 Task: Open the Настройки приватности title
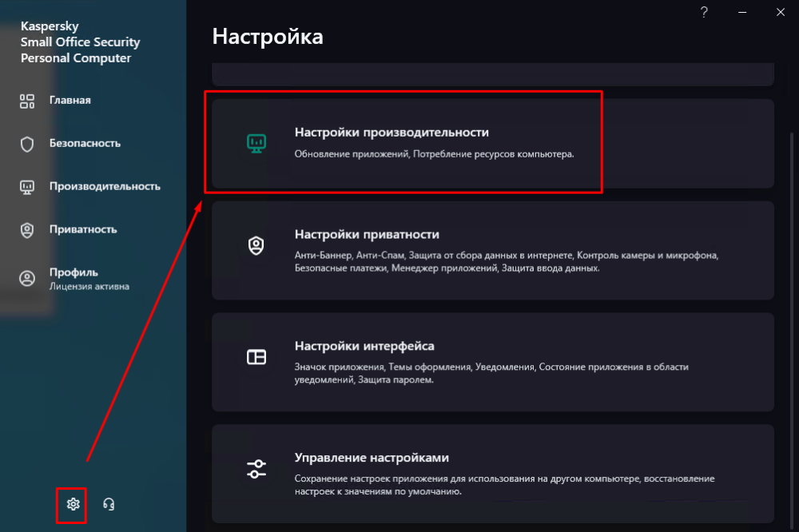click(367, 235)
